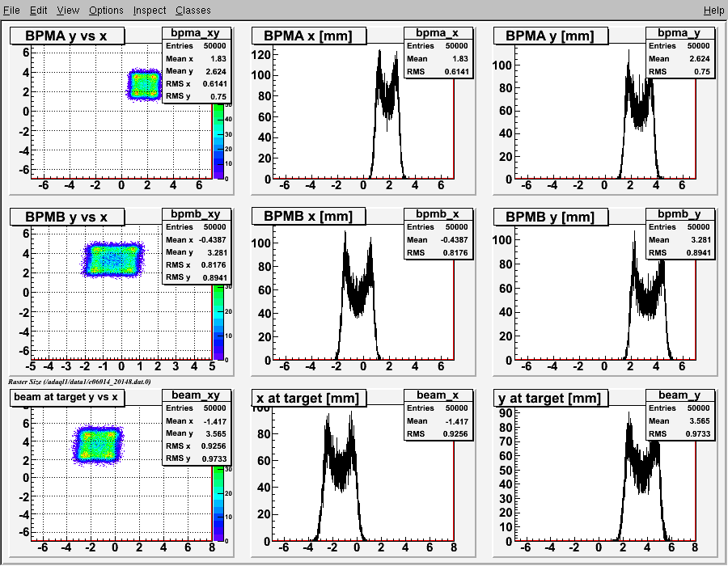Click the bpma_x stats box header

tap(438, 33)
